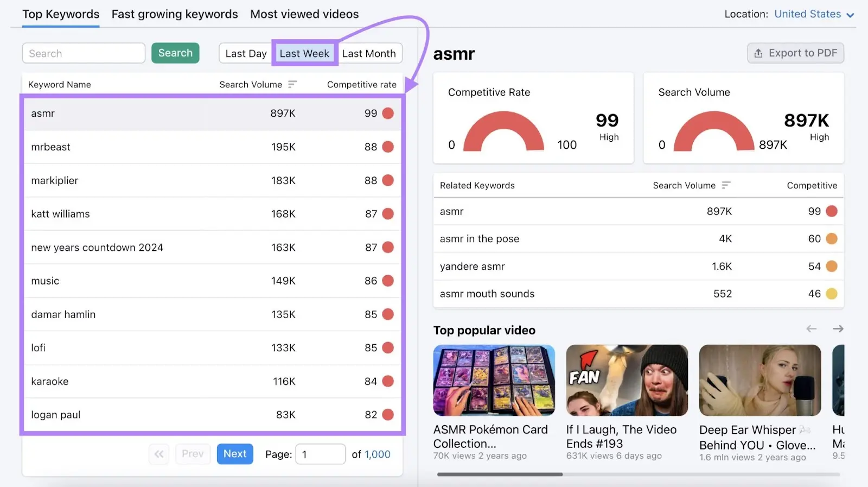Click asmr mouth sounds related keyword
868x487 pixels.
(x=487, y=294)
